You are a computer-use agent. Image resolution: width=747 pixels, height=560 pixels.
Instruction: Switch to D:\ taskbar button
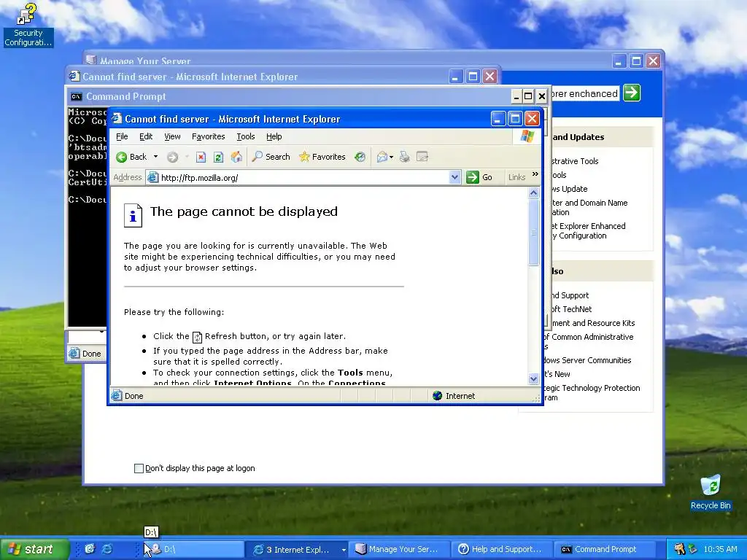(x=193, y=549)
